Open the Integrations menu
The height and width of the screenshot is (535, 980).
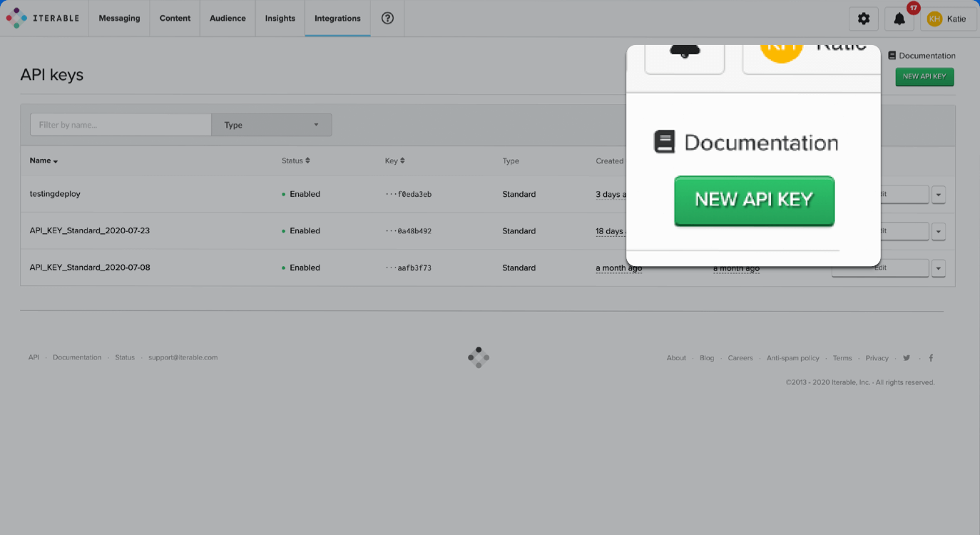[x=337, y=19]
